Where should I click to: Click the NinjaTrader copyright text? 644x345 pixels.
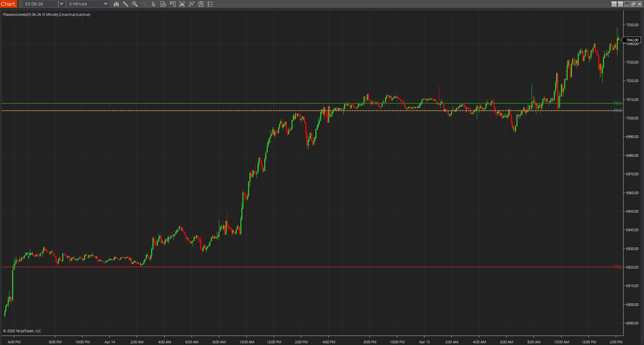[x=22, y=331]
